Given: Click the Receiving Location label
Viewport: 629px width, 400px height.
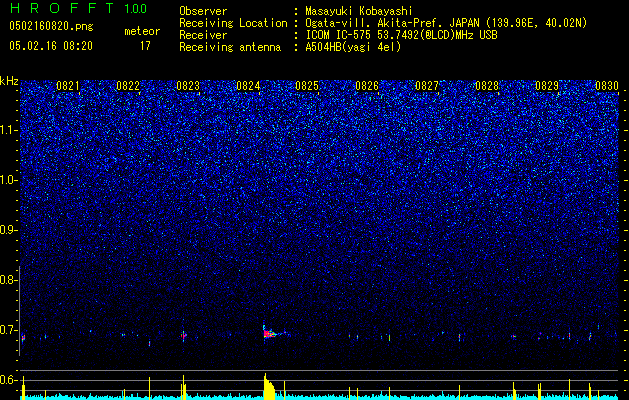Looking at the screenshot, I should (233, 23).
